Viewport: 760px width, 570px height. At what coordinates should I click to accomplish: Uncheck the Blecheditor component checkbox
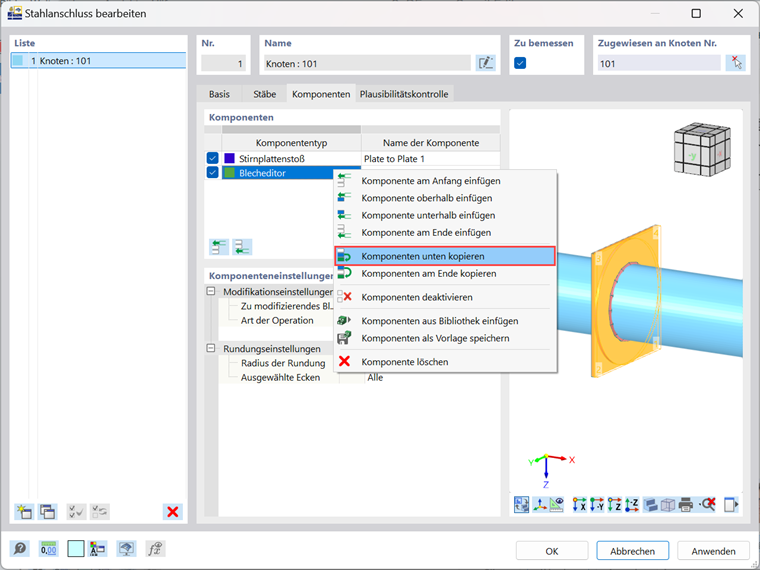212,173
